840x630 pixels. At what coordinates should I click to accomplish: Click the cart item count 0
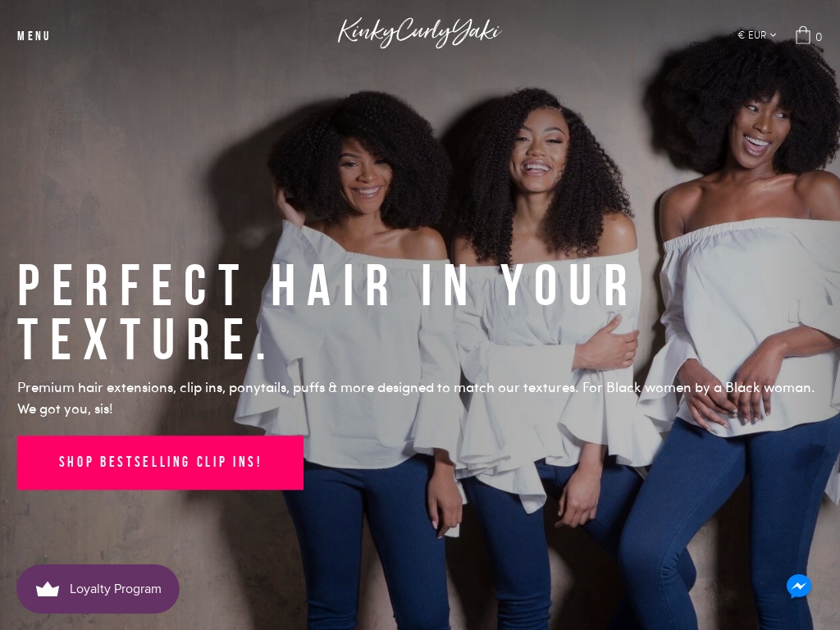tap(819, 37)
